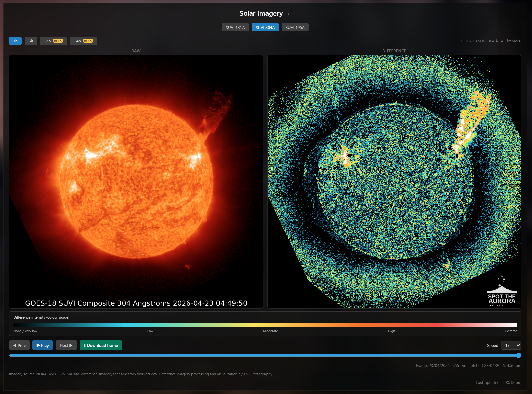Click the 'Extreme' colour guide label

[511, 331]
